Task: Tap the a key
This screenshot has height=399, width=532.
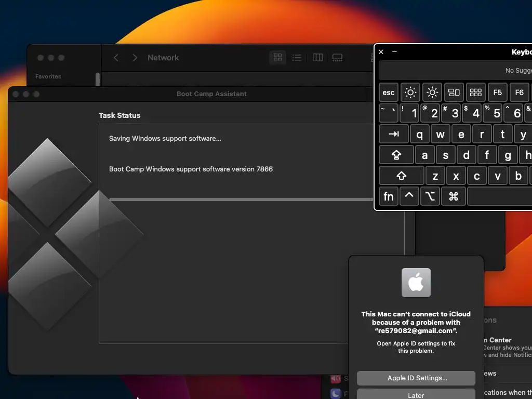Action: click(425, 155)
